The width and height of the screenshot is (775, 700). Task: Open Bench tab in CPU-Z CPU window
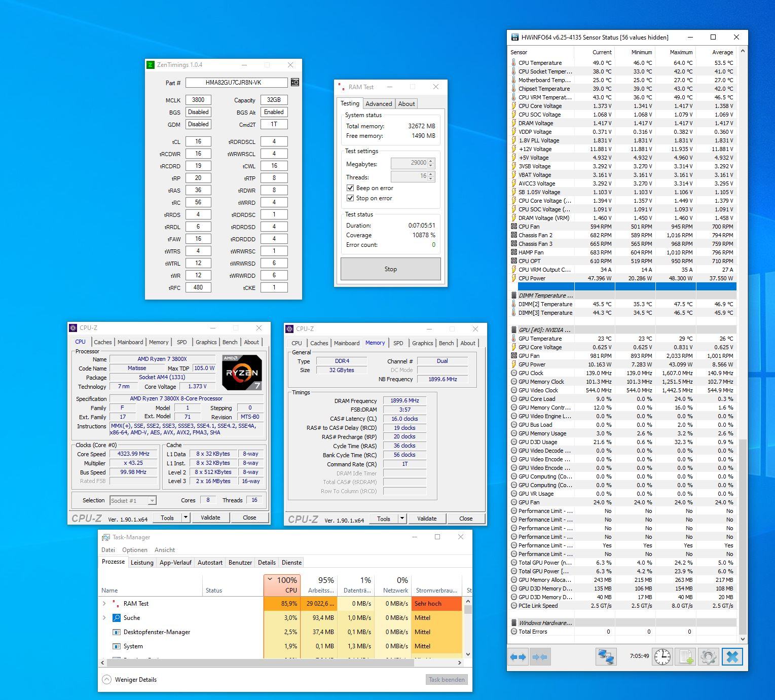(x=230, y=342)
